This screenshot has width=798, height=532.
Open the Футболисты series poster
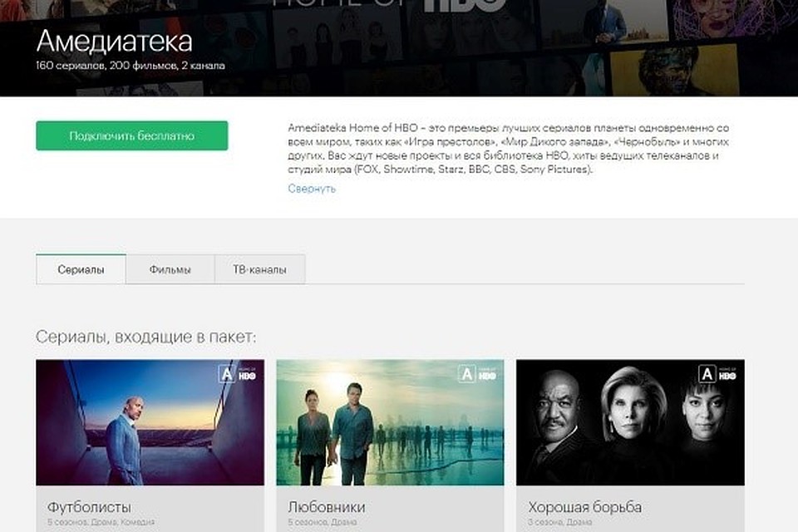click(x=150, y=422)
